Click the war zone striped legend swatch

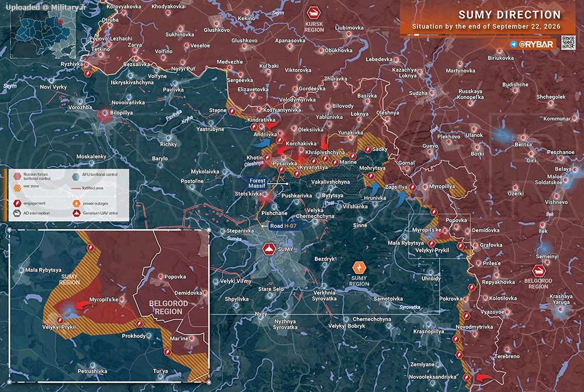click(17, 188)
